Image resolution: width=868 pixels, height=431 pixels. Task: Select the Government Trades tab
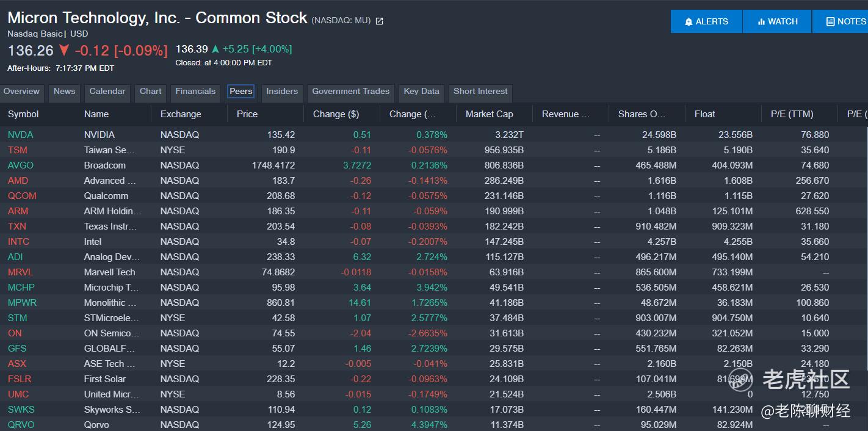click(x=350, y=92)
